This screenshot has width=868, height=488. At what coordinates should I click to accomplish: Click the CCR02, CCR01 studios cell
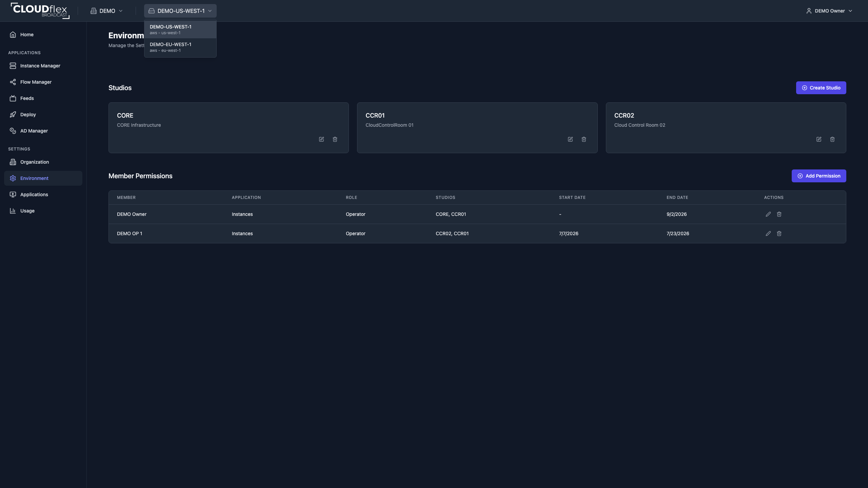[x=452, y=233]
